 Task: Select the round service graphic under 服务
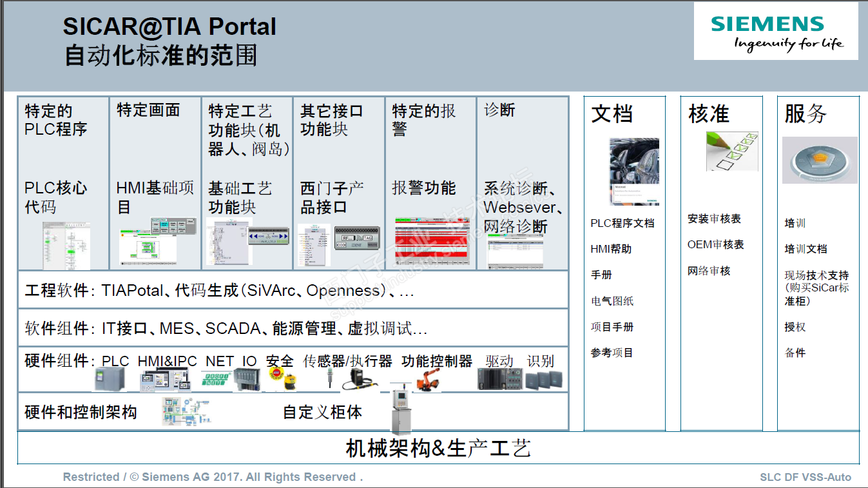tap(820, 160)
